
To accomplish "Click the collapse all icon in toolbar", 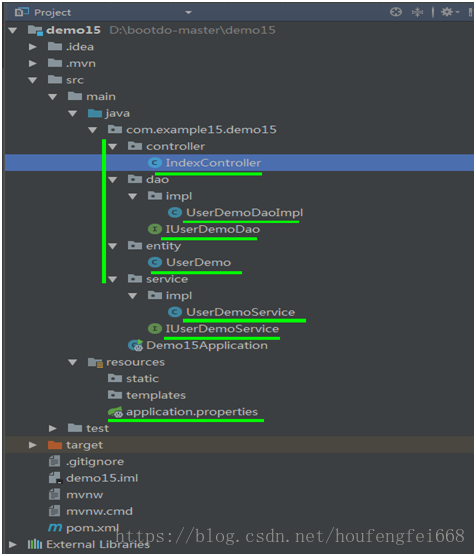I will [x=417, y=12].
